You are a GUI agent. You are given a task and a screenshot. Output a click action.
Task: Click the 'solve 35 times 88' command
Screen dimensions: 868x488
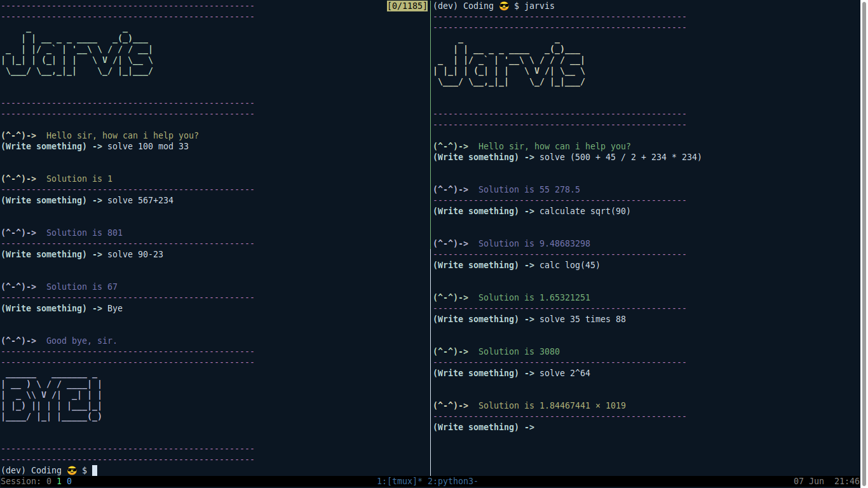(x=583, y=319)
